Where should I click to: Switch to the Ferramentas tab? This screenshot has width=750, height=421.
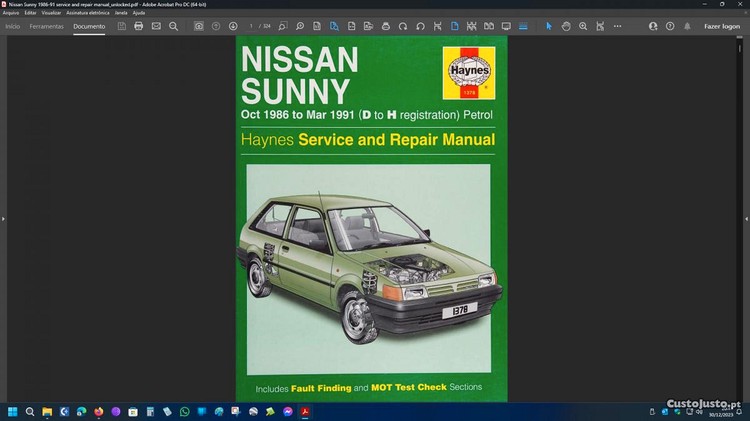[x=46, y=26]
